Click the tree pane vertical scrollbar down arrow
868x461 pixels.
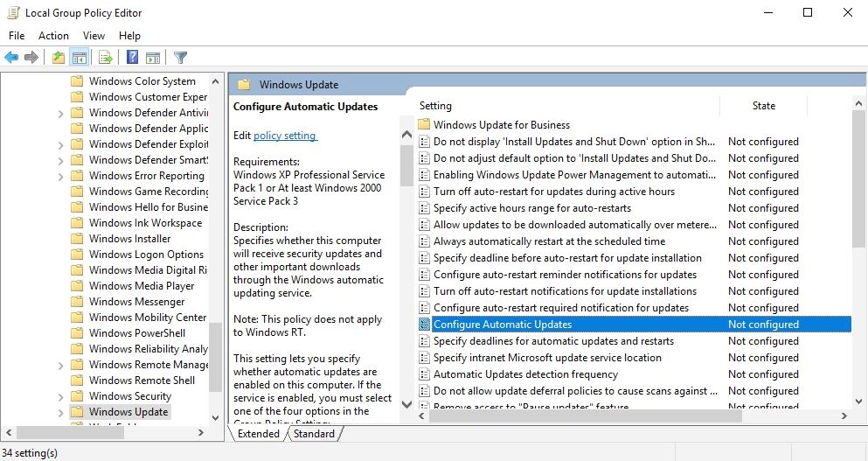pos(215,418)
